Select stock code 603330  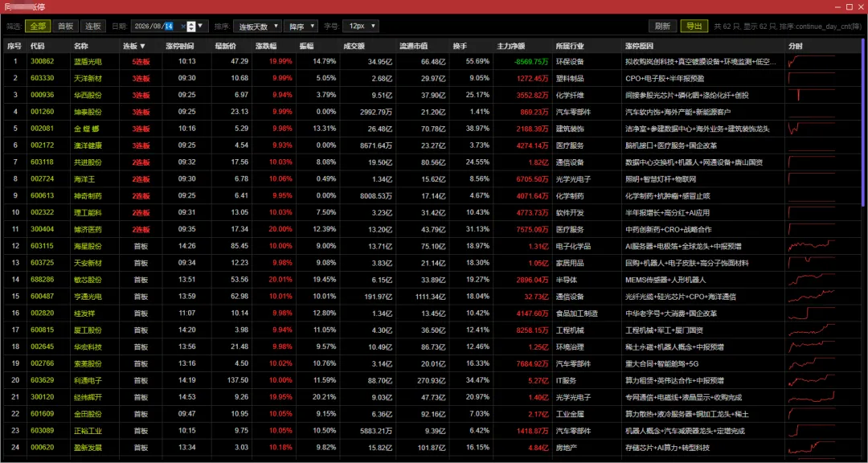click(42, 78)
